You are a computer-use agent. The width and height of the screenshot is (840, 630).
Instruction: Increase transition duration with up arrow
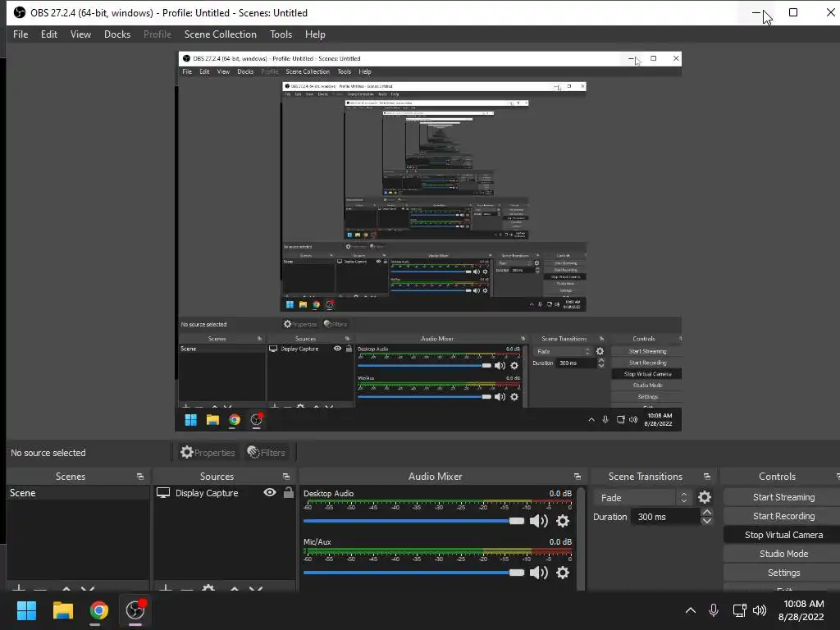click(706, 513)
